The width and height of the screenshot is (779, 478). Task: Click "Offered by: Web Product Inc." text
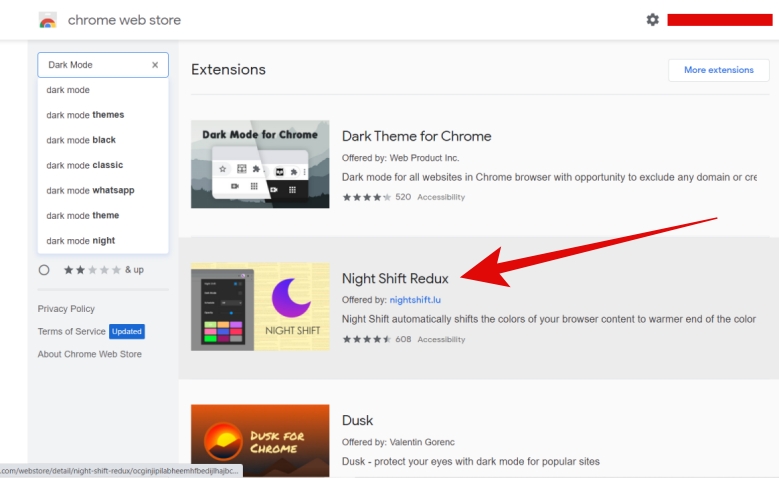pyautogui.click(x=400, y=158)
